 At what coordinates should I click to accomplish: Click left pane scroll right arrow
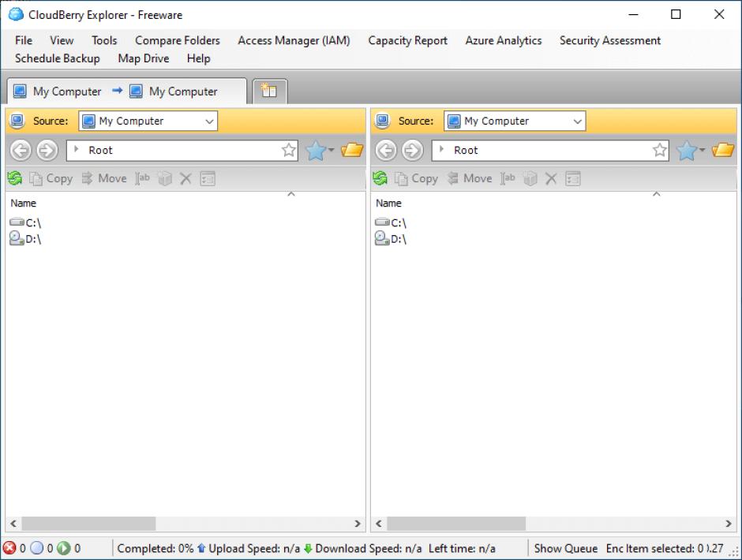(x=358, y=524)
